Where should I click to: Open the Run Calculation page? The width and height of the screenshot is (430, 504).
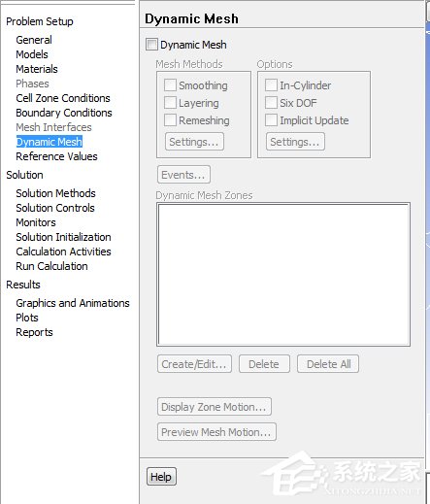(51, 266)
